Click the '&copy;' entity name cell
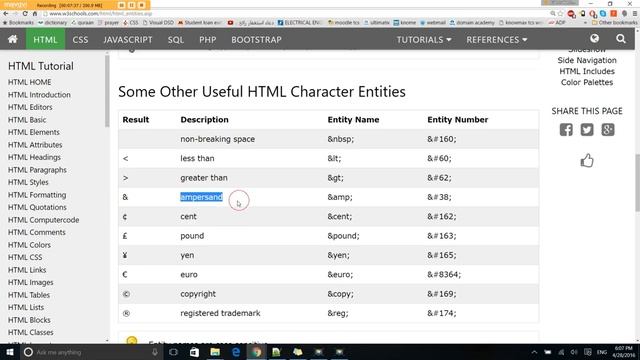Viewport: 640px width, 360px height. [x=340, y=294]
